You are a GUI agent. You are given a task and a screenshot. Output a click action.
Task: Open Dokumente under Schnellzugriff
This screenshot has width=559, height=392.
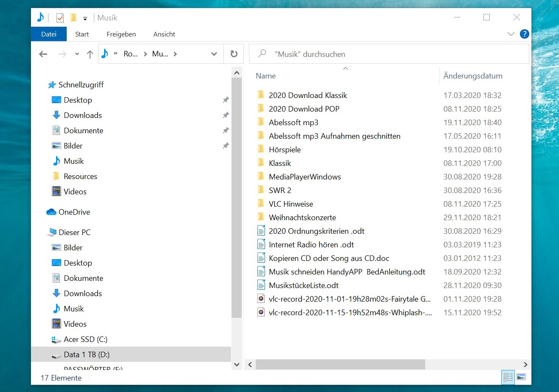click(83, 130)
